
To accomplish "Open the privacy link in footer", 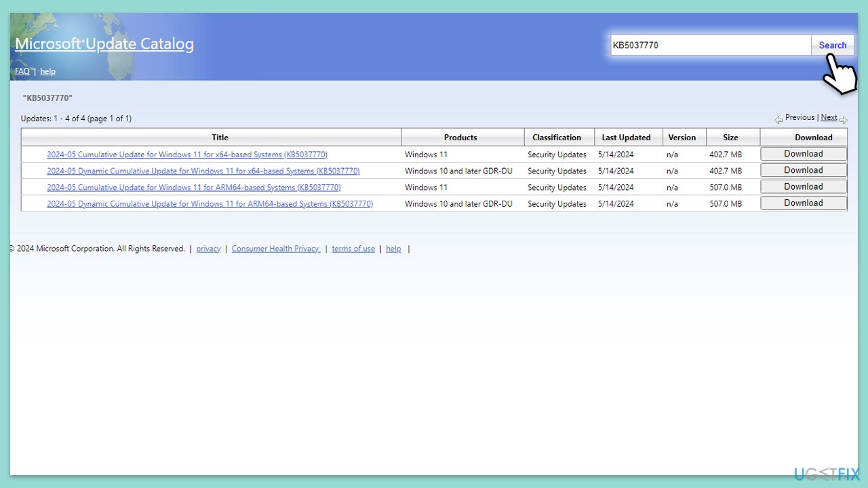I will click(x=208, y=249).
